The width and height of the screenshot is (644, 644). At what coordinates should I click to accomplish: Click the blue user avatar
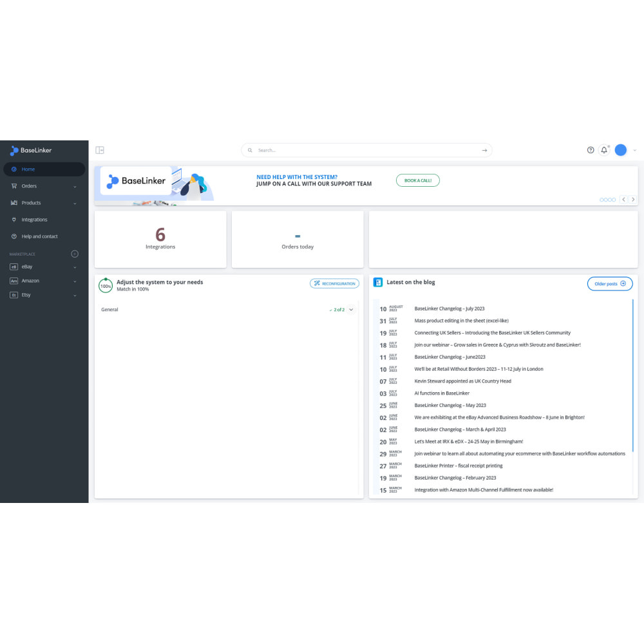tap(620, 150)
